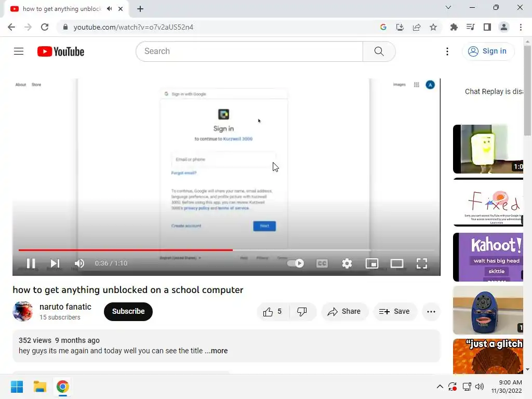Open the network tray icon
The width and height of the screenshot is (532, 399).
tap(467, 387)
